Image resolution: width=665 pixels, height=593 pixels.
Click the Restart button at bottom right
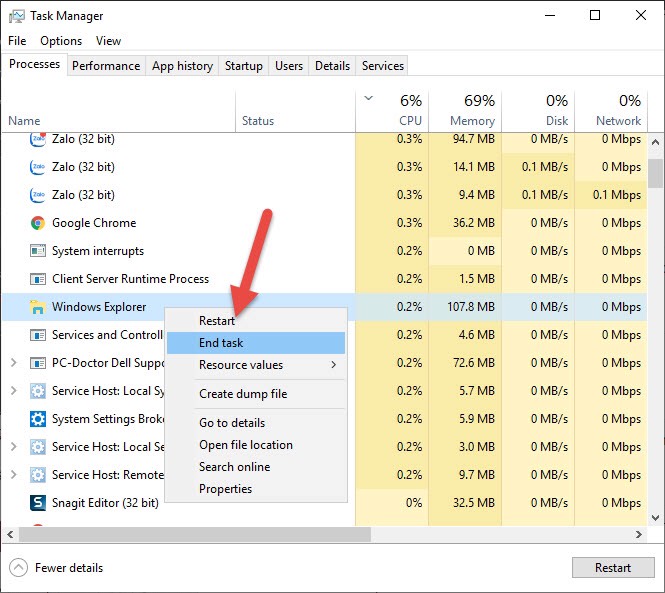tap(613, 568)
